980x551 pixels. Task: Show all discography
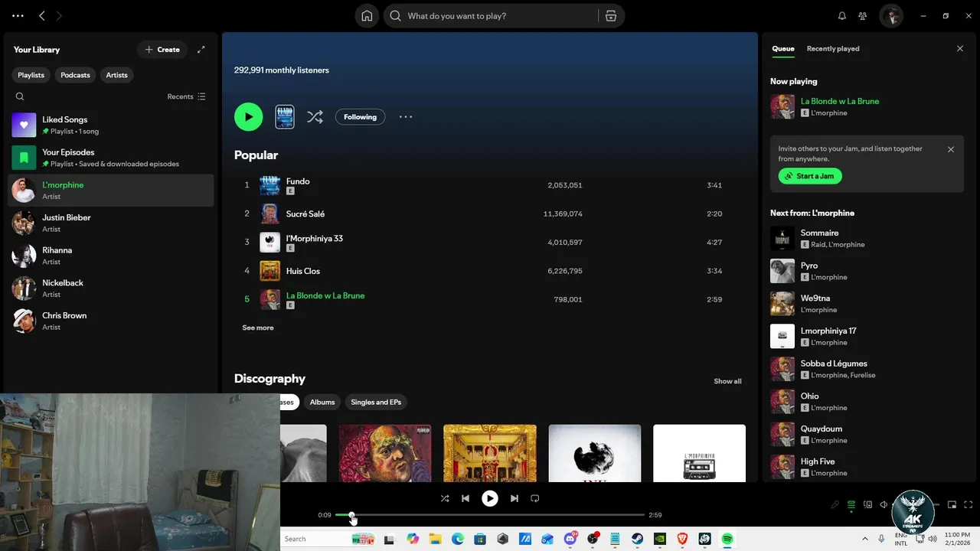click(727, 381)
